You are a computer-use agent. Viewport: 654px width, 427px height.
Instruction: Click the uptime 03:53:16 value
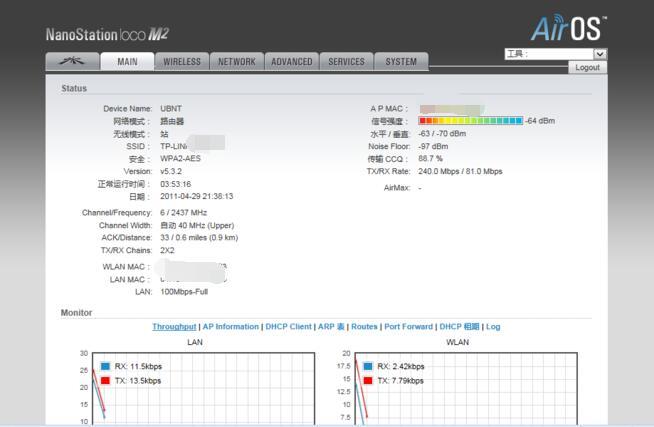tap(176, 184)
